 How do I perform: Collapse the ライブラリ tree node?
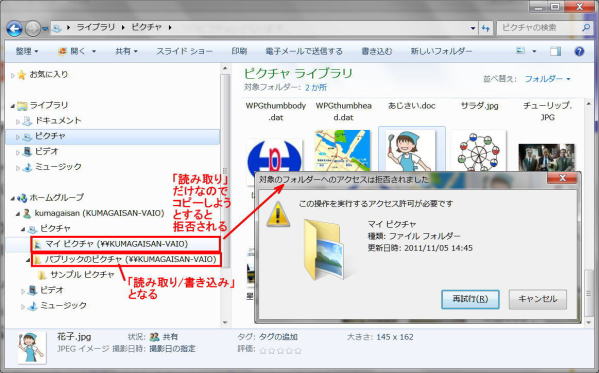tap(13, 105)
